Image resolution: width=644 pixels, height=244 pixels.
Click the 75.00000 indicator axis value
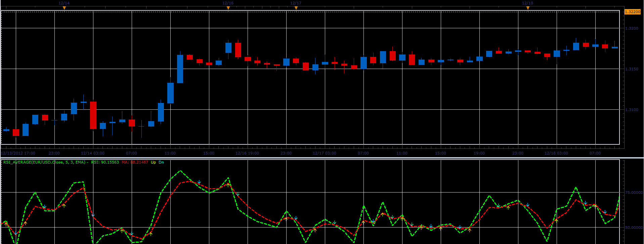coord(634,193)
